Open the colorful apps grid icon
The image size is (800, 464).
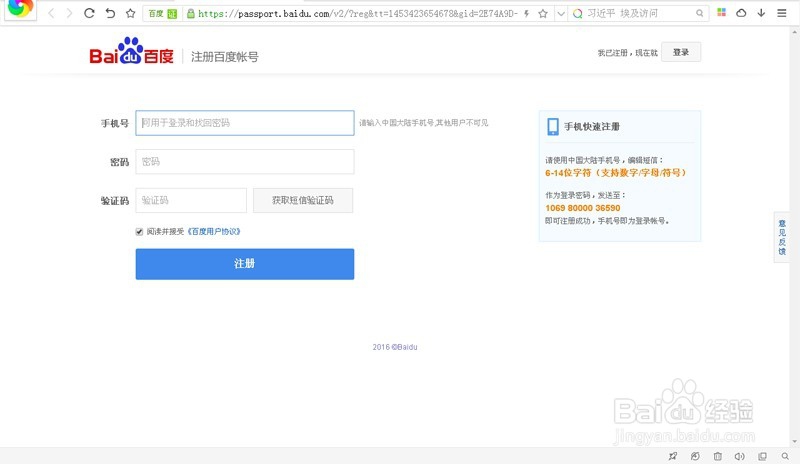click(721, 13)
